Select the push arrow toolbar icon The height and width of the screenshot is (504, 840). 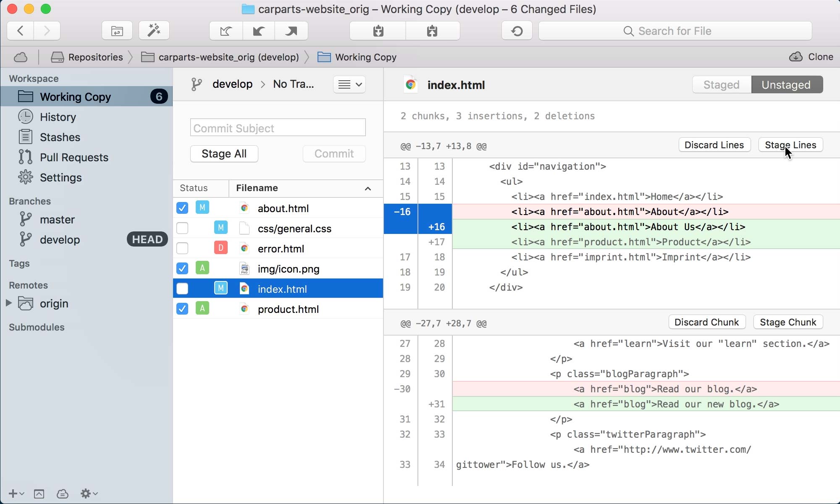point(291,31)
